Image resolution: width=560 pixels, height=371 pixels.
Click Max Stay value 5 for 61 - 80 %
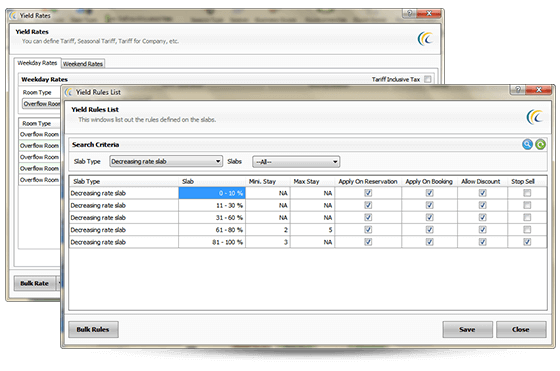point(312,230)
